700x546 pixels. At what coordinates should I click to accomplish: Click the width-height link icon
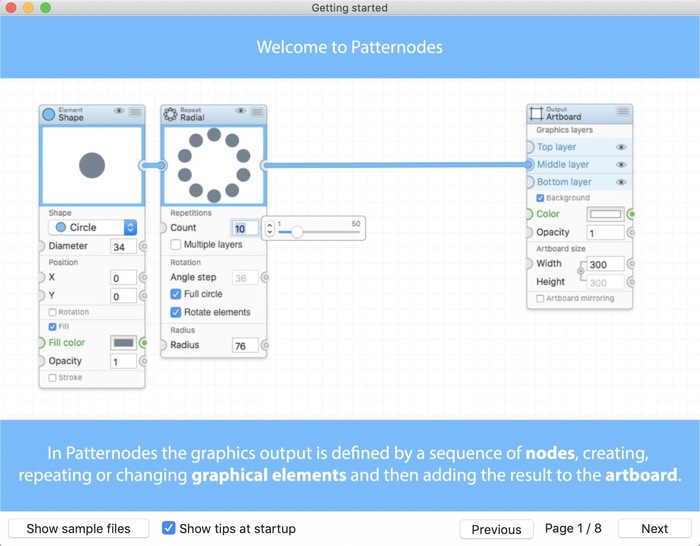point(581,271)
